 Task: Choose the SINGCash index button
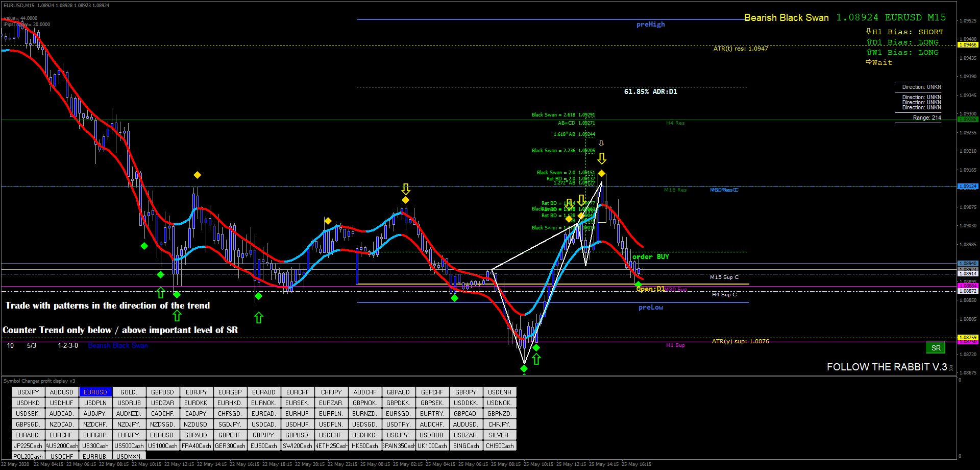click(x=466, y=445)
